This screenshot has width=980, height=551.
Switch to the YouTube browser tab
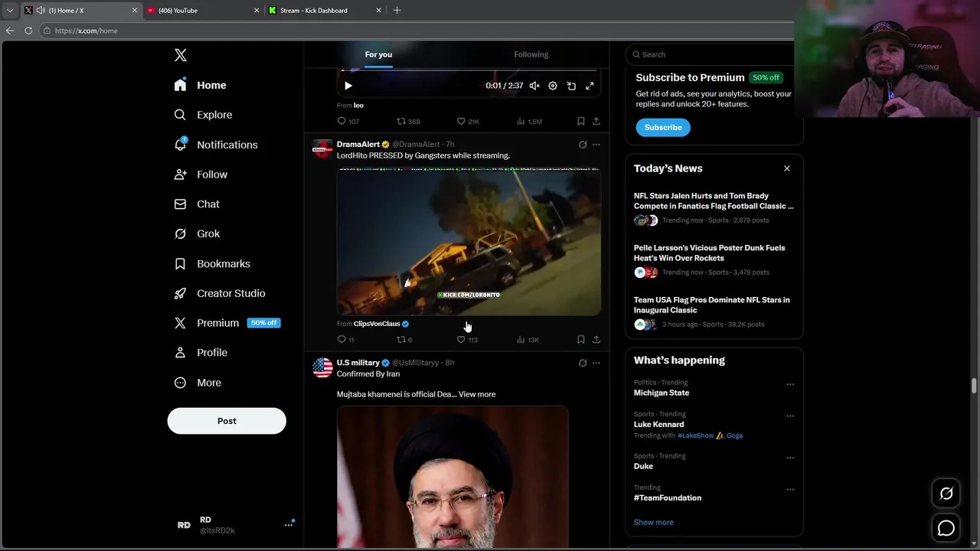[204, 11]
